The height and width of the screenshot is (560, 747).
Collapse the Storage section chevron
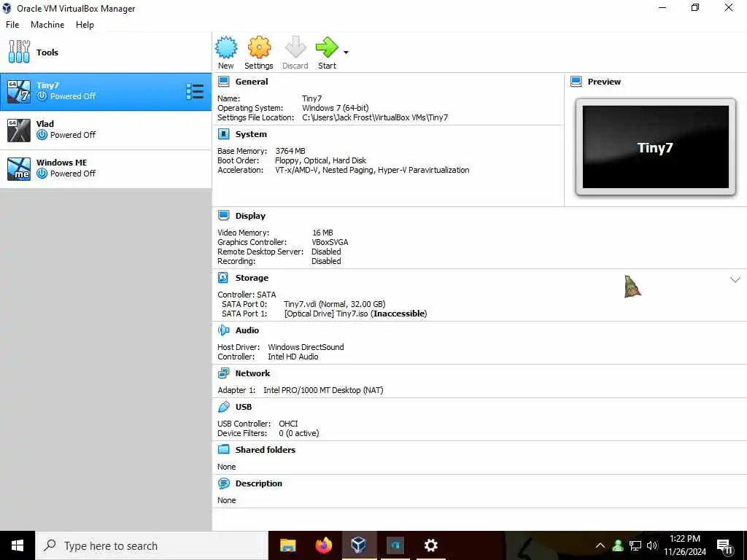[x=735, y=279]
